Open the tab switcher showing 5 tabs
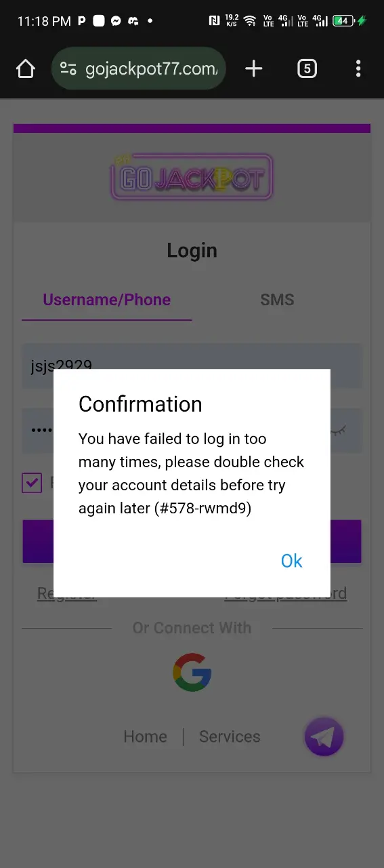384x868 pixels. tap(307, 68)
